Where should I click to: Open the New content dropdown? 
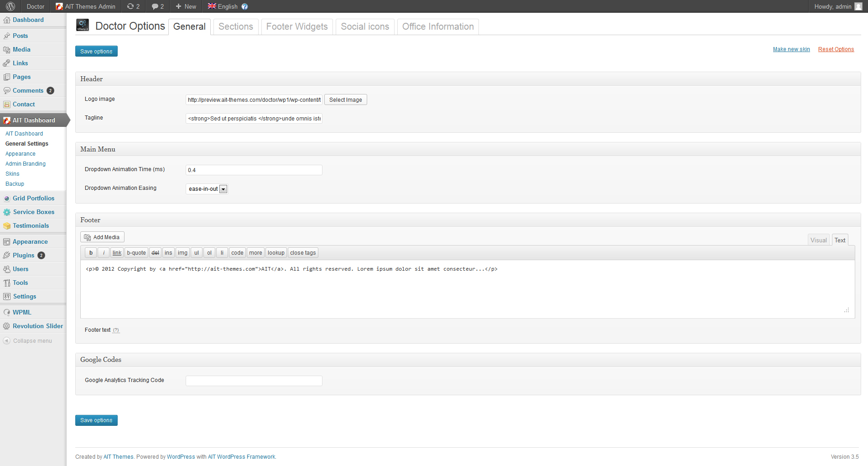(x=186, y=6)
